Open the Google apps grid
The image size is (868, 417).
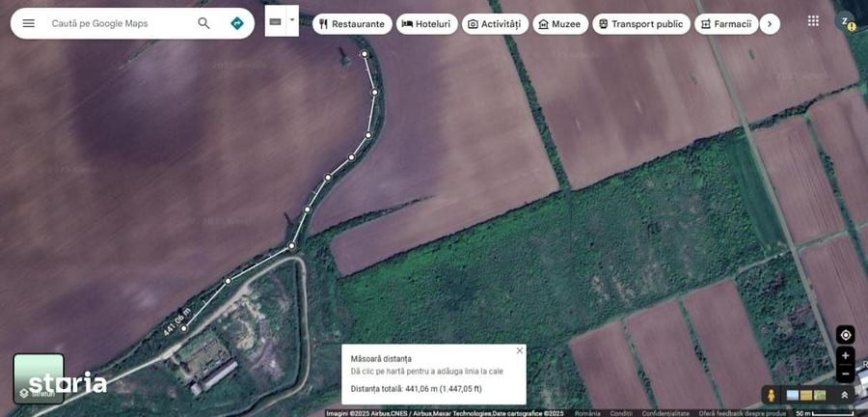(x=813, y=21)
